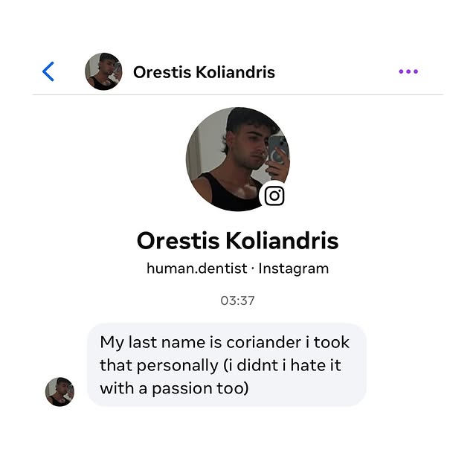476x476 pixels.
Task: Click the empty space below the message
Action: 237,443
